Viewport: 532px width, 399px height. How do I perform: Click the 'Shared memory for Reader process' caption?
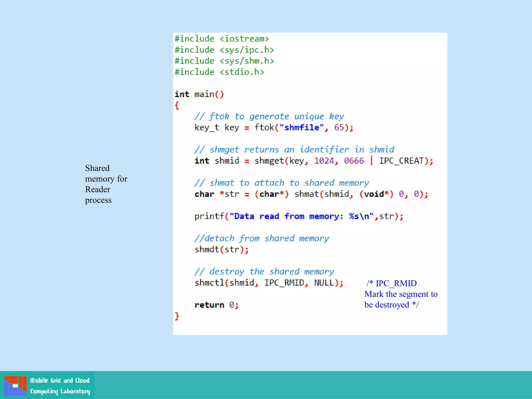pyautogui.click(x=106, y=184)
